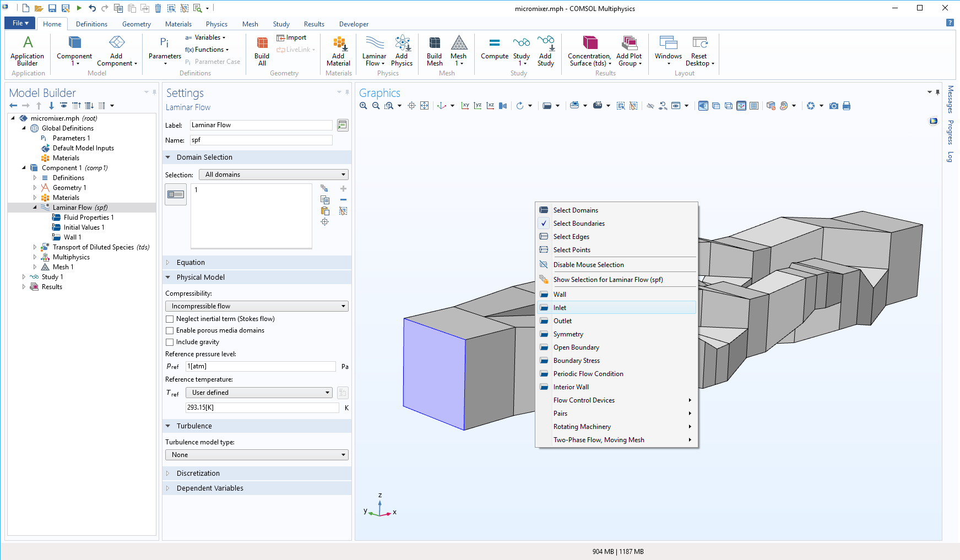Viewport: 960px width, 560px height.
Task: Open the Compressibility dropdown
Action: click(x=256, y=306)
